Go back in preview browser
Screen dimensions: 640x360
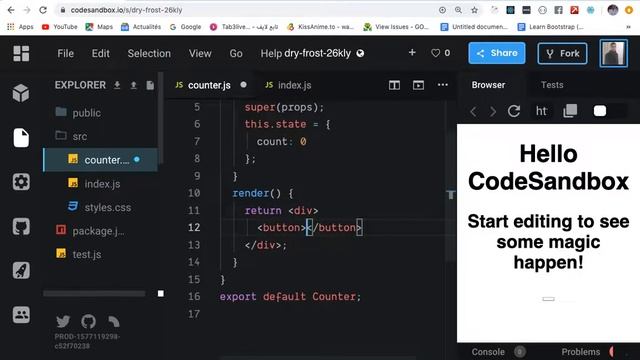(473, 111)
